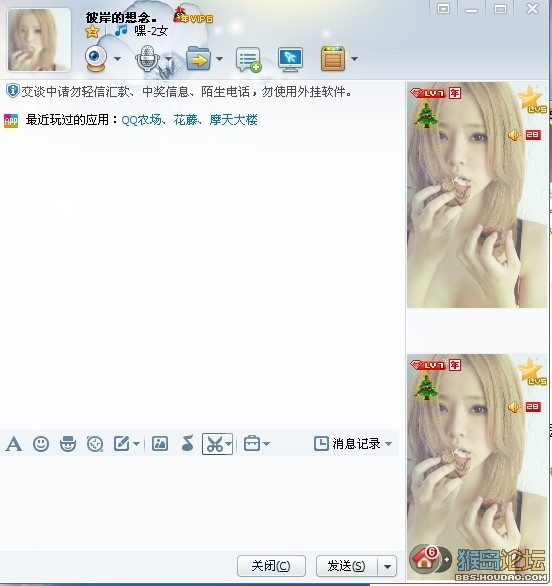Click the send file folder icon
This screenshot has width=552, height=586.
(198, 59)
